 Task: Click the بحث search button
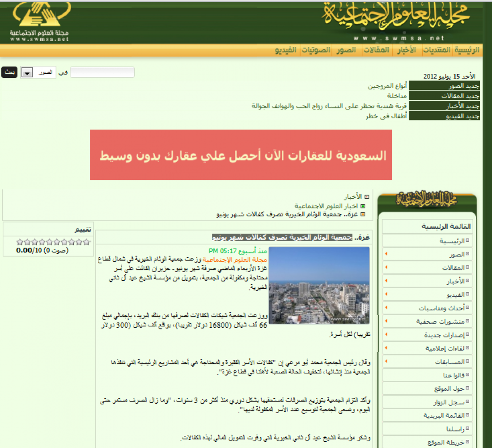pos(9,72)
